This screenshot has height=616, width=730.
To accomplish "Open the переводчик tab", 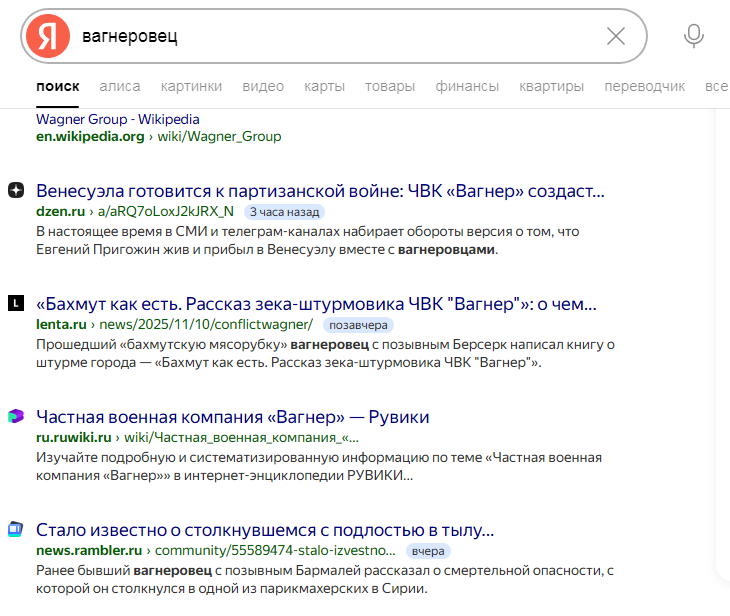I will point(644,87).
